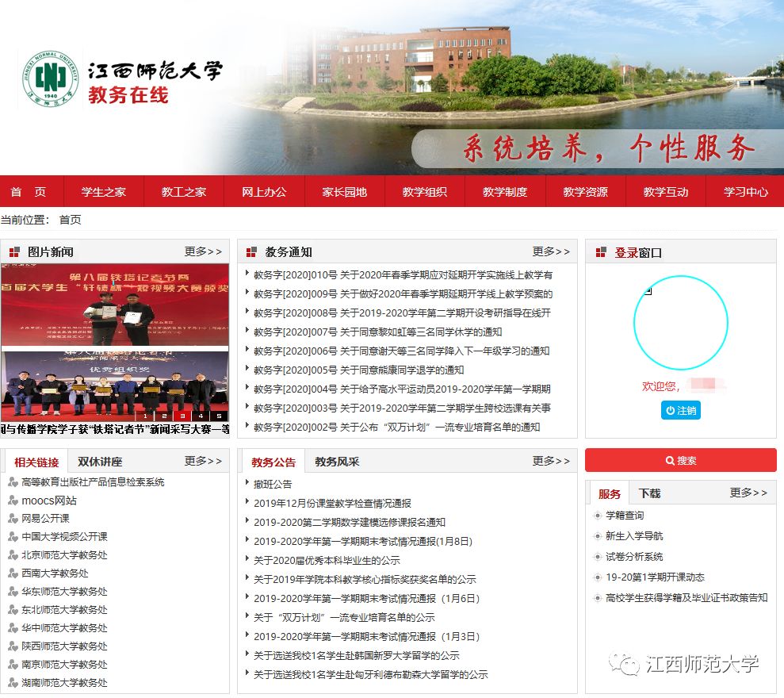
Task: Open the 试卷分析系统 service link
Action: tap(634, 556)
